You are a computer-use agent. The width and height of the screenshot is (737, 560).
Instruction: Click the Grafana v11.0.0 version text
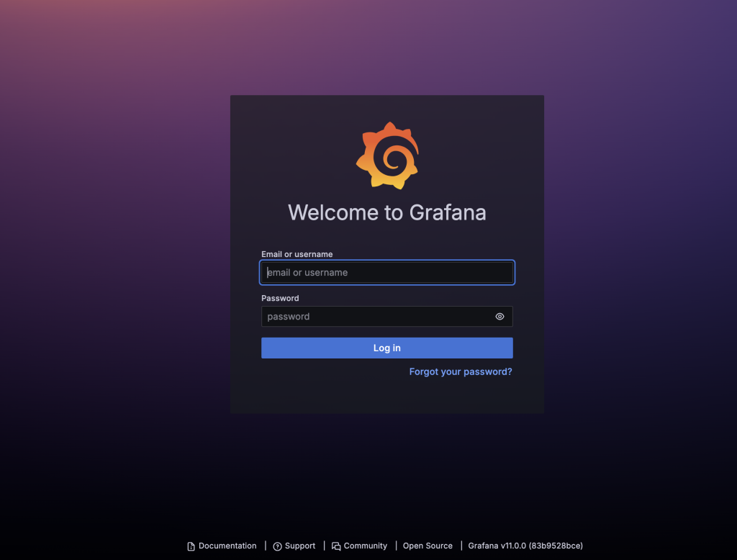point(525,546)
